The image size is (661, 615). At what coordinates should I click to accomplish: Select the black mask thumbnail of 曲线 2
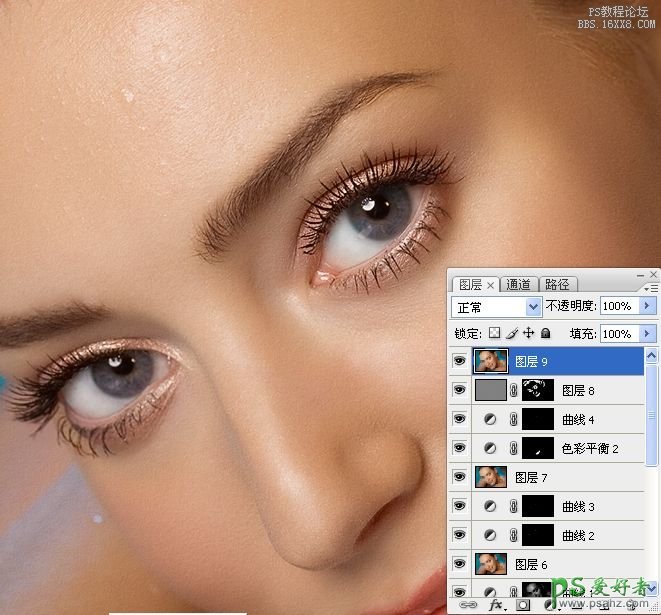(538, 535)
